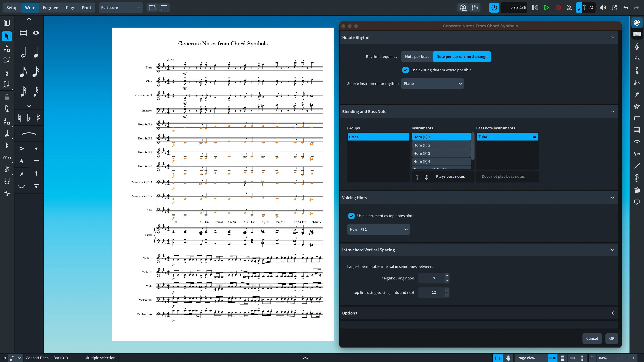Open the Key Signatures panel icon
This screenshot has width=644, height=362.
(x=637, y=59)
